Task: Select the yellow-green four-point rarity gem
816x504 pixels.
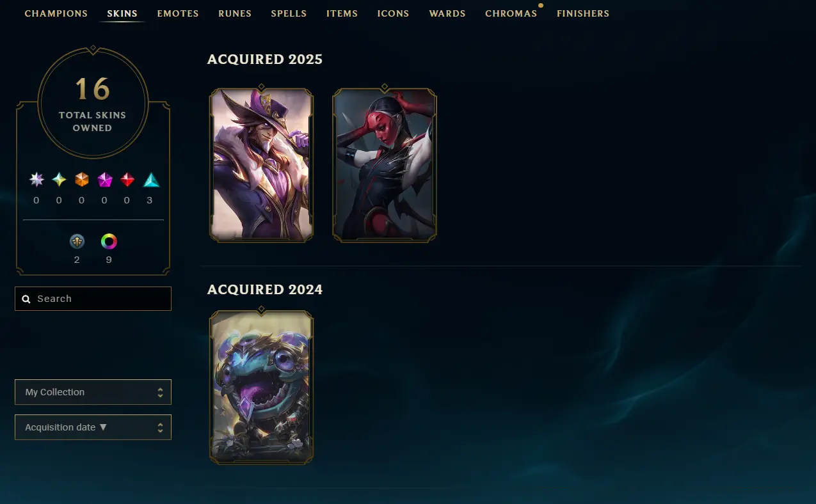Action: [59, 180]
